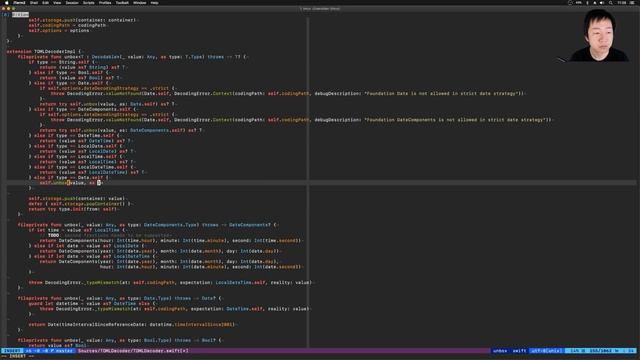Viewport: 640px width, 360px height.
Task: Open the Shell menu
Action: coord(34,2)
